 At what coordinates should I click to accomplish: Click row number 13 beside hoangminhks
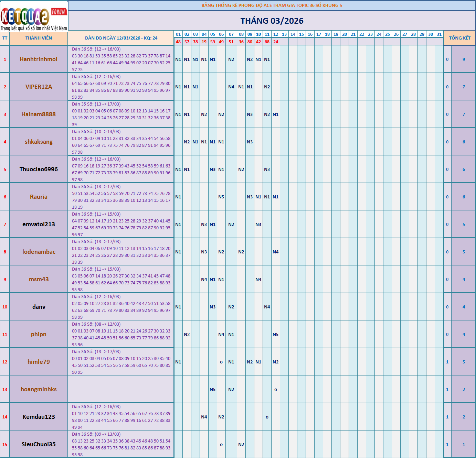click(4, 389)
